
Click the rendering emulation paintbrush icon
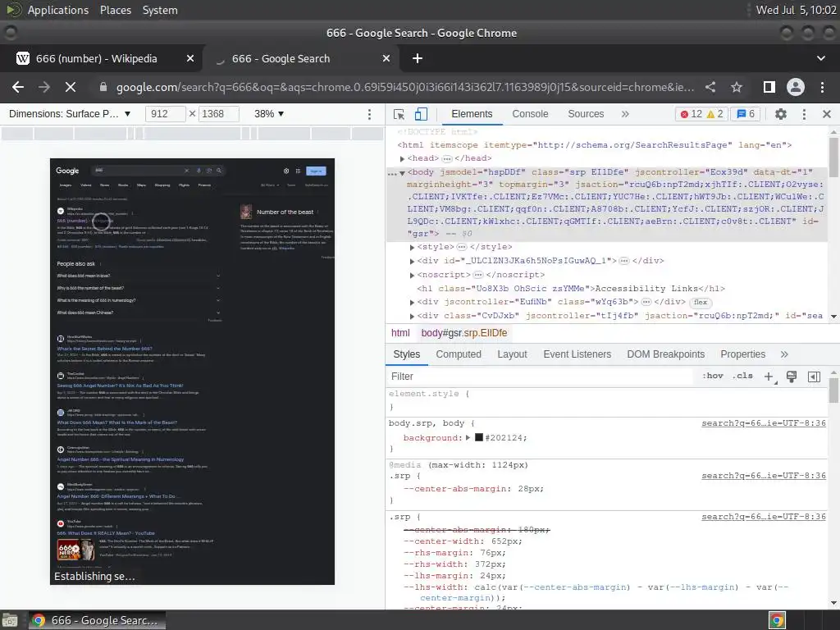pos(792,377)
